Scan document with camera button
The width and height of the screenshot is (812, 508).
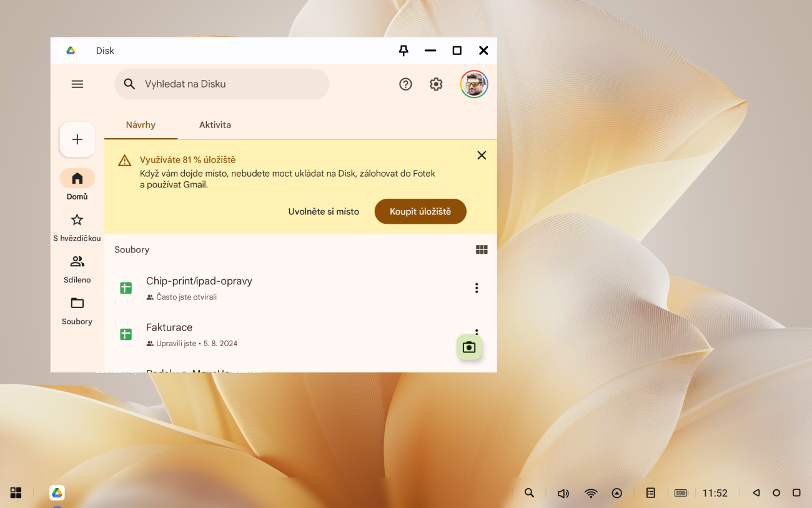pos(469,347)
